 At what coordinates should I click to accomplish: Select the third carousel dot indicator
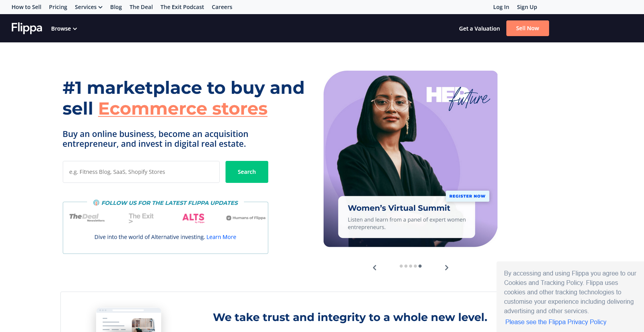[x=411, y=266]
